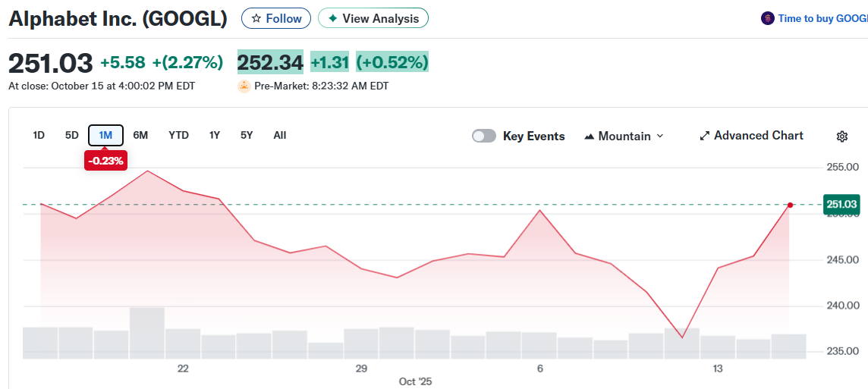868x389 pixels.
Task: Show the YTD chart range
Action: 178,135
